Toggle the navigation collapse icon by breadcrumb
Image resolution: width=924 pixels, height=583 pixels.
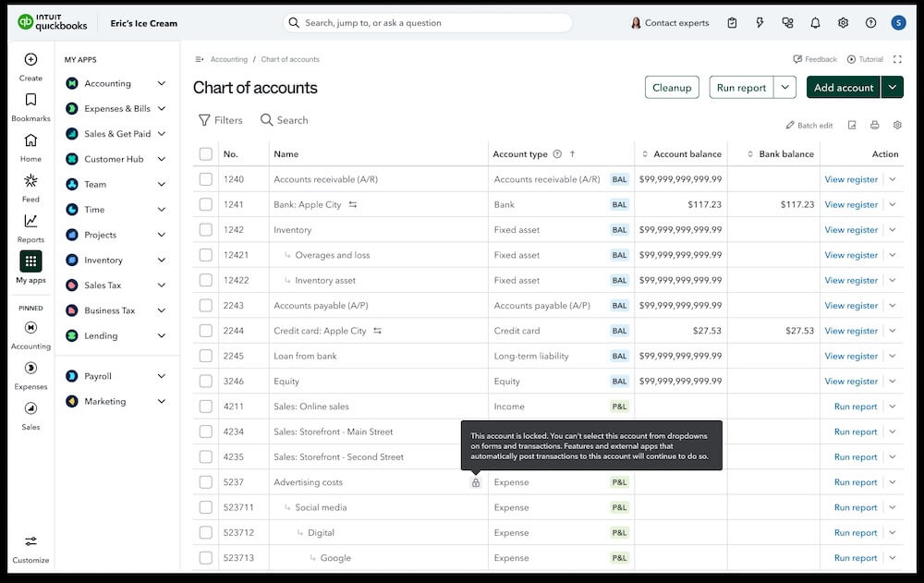(x=200, y=59)
